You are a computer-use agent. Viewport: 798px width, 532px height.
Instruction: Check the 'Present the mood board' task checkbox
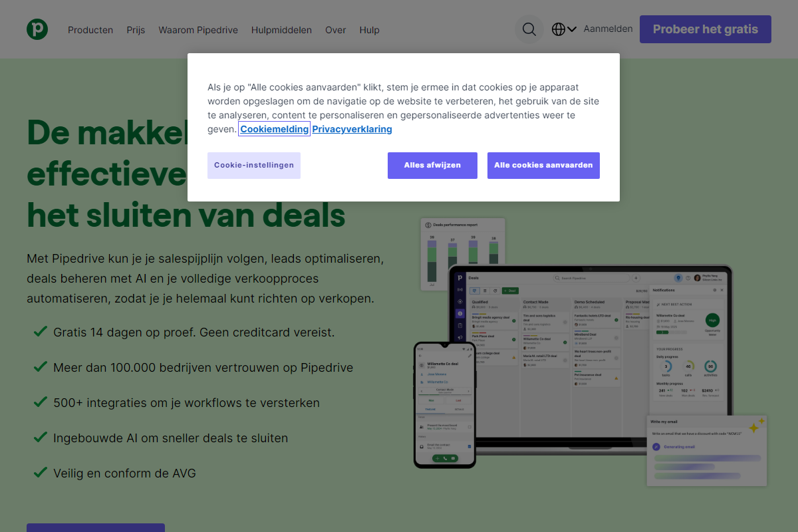pos(469,427)
